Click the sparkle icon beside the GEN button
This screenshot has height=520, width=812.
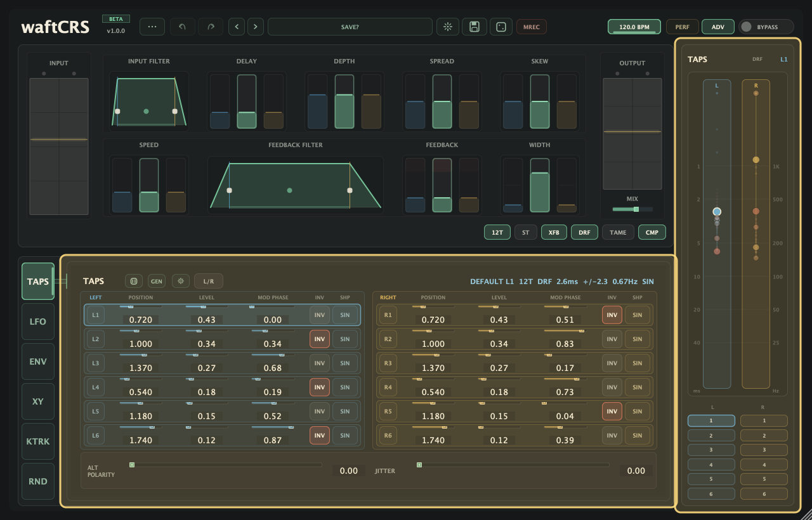click(x=181, y=281)
